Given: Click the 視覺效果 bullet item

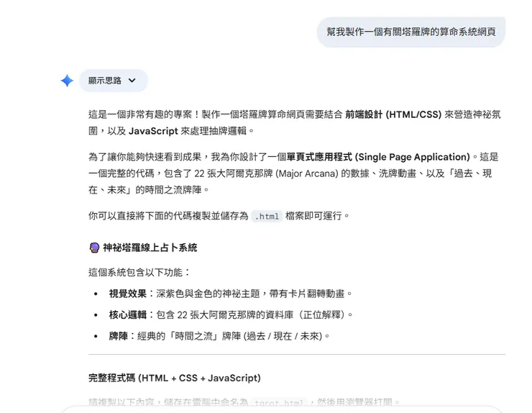Looking at the screenshot, I should click(x=230, y=294).
